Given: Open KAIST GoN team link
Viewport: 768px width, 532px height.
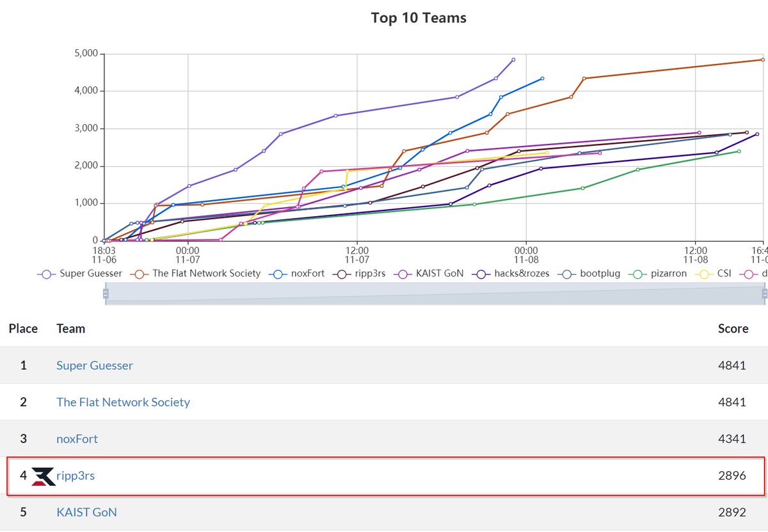Looking at the screenshot, I should pos(86,512).
